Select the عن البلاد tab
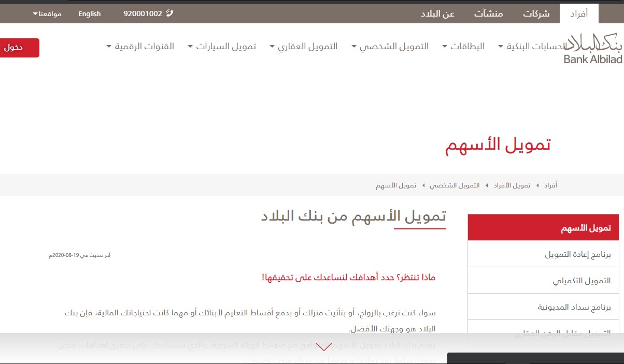The width and height of the screenshot is (624, 364). pos(437,13)
